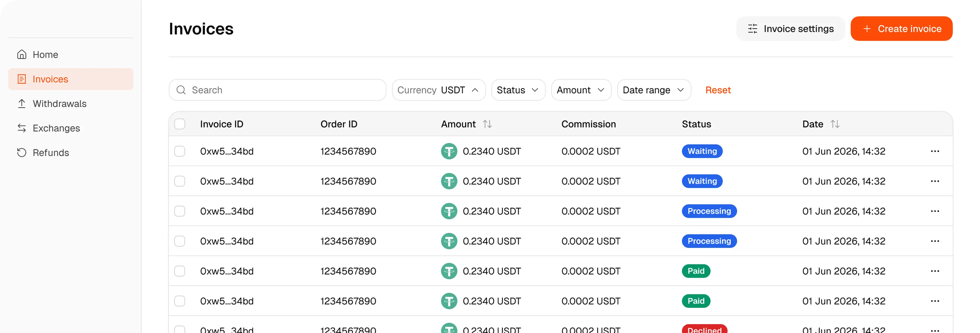Image resolution: width=980 pixels, height=333 pixels.
Task: Tick the first Paid row checkbox
Action: [180, 271]
